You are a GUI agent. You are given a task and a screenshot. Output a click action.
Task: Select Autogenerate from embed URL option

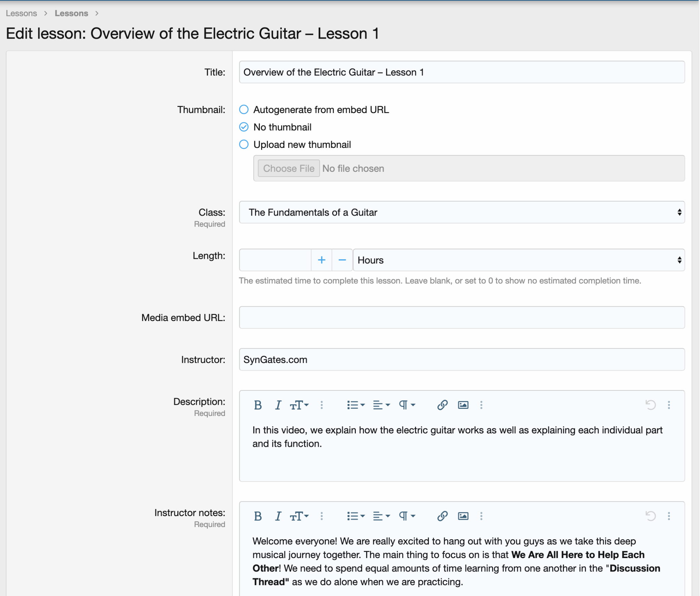pos(244,110)
